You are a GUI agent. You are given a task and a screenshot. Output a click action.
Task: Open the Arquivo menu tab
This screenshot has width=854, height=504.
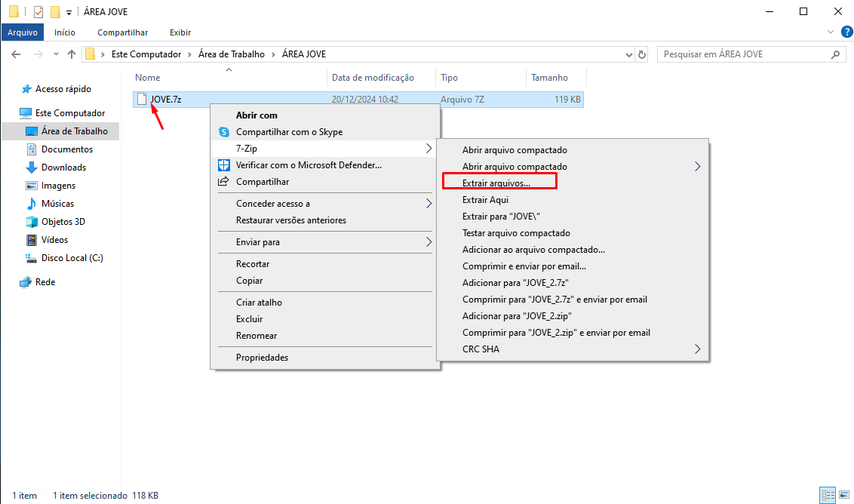[23, 32]
